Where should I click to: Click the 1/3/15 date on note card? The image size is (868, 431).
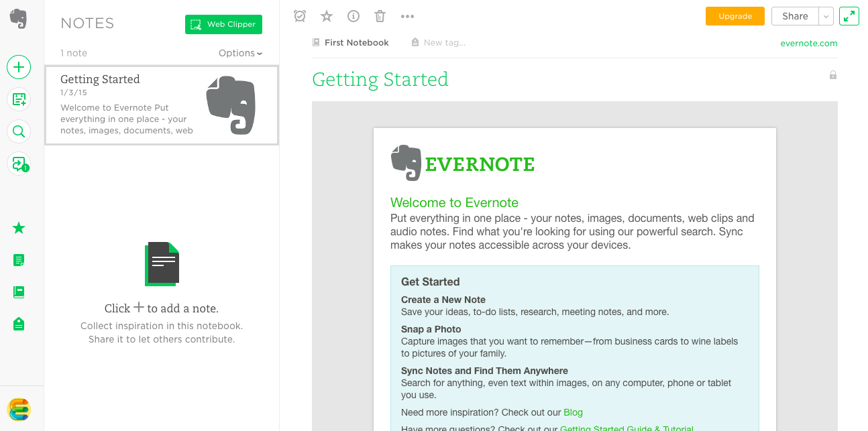coord(74,93)
